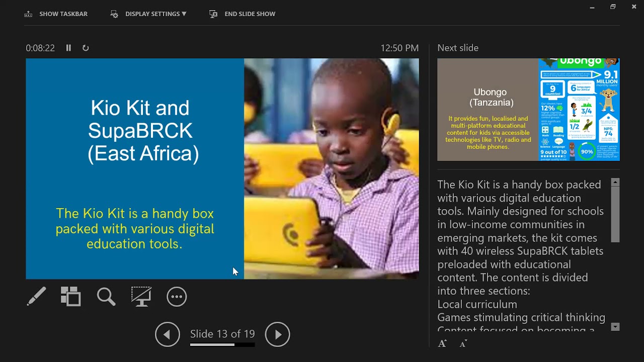The width and height of the screenshot is (644, 362).
Task: Go to the previous slide
Action: tap(168, 334)
